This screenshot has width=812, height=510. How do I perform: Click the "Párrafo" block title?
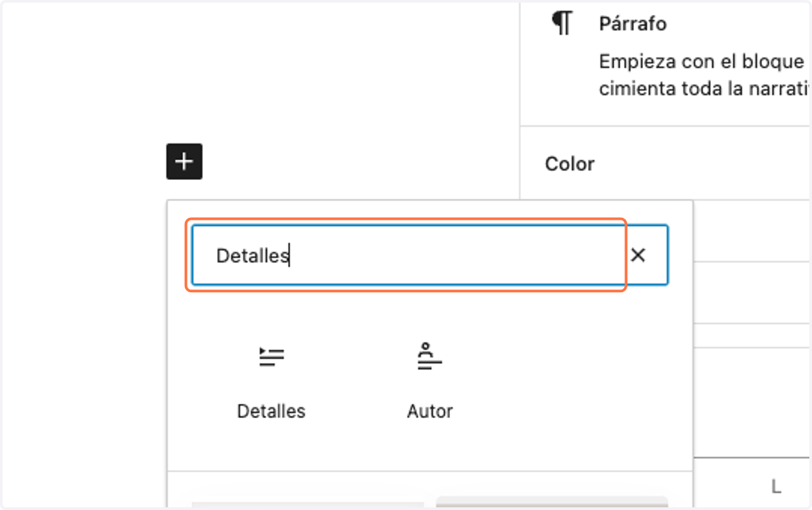pyautogui.click(x=633, y=24)
